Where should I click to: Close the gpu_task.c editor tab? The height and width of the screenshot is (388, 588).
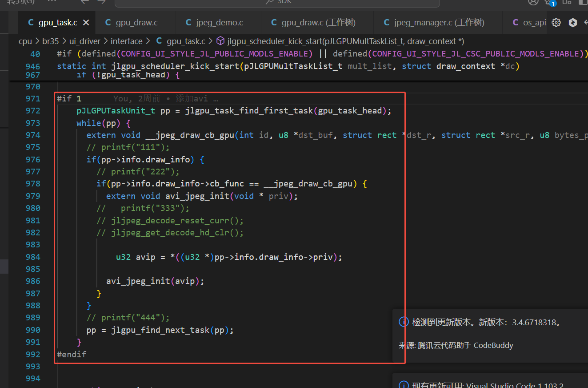86,22
